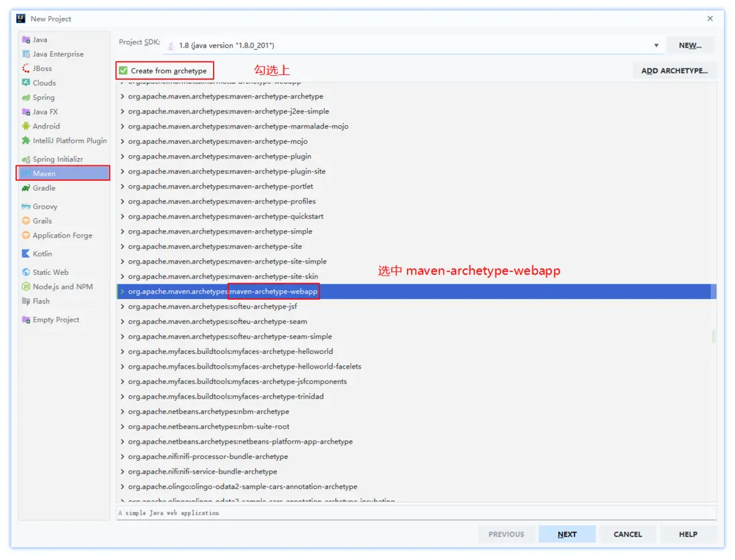The height and width of the screenshot is (560, 735).
Task: Click the Node.js and NPM icon
Action: 26,287
